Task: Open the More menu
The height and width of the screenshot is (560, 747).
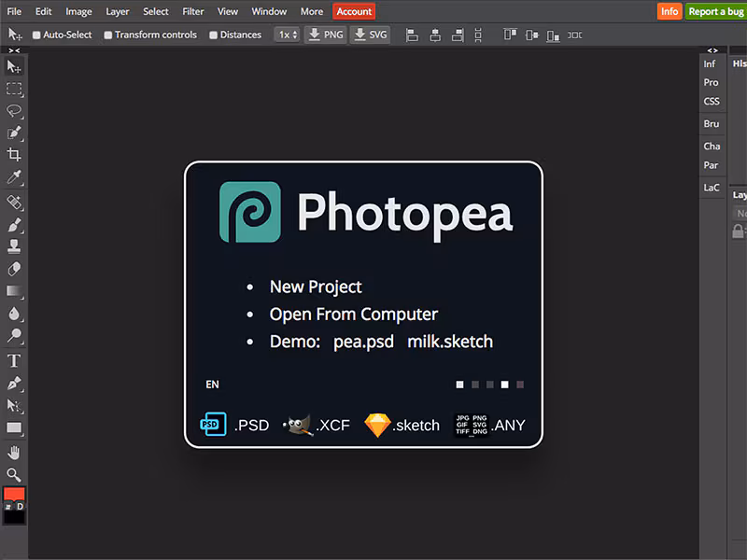Action: click(312, 11)
